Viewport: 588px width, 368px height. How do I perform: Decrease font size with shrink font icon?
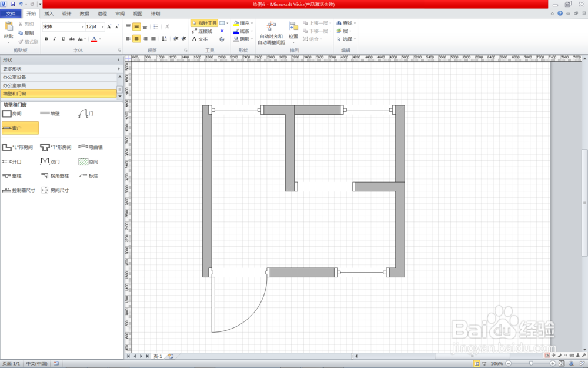tap(117, 26)
